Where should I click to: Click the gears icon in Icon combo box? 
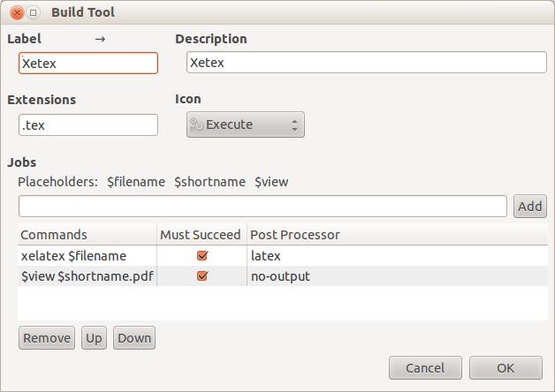196,124
